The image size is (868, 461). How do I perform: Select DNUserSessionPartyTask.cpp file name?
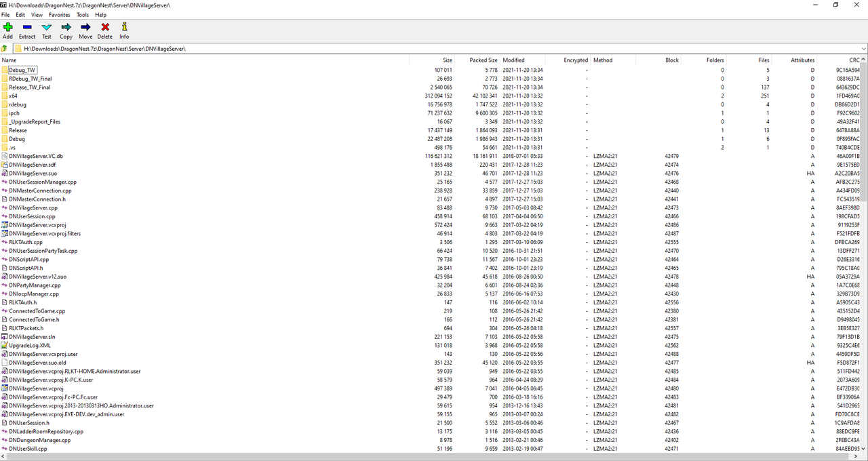(43, 251)
